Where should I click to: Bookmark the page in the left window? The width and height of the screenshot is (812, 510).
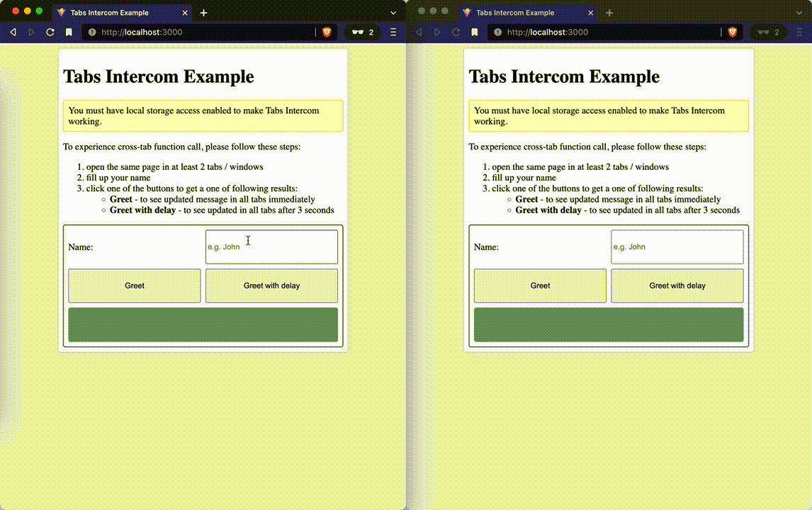coord(68,32)
